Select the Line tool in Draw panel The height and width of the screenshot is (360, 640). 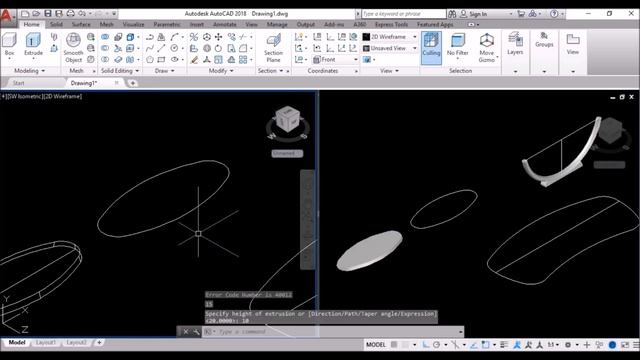click(x=162, y=48)
